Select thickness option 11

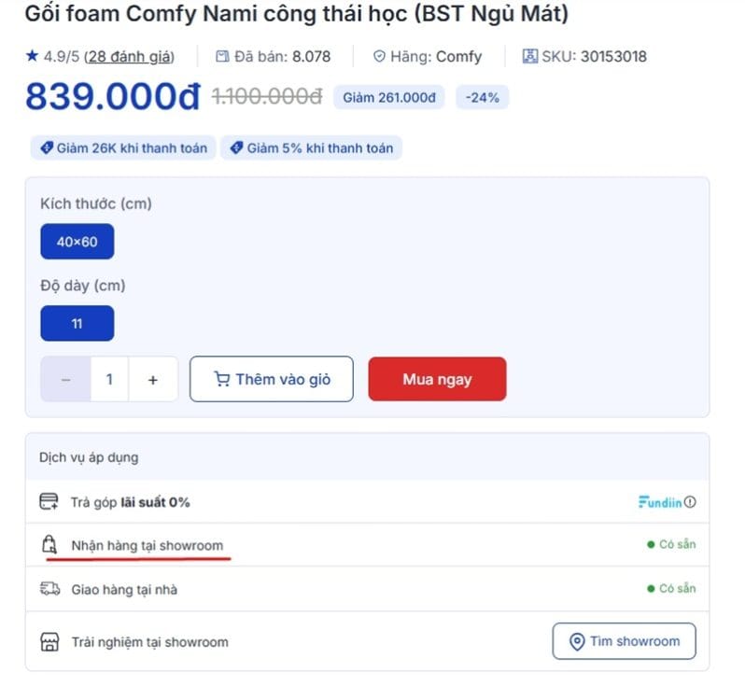click(x=77, y=324)
